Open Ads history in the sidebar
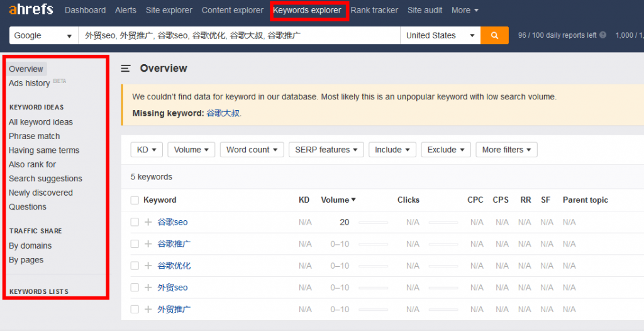The image size is (644, 331). pos(29,83)
